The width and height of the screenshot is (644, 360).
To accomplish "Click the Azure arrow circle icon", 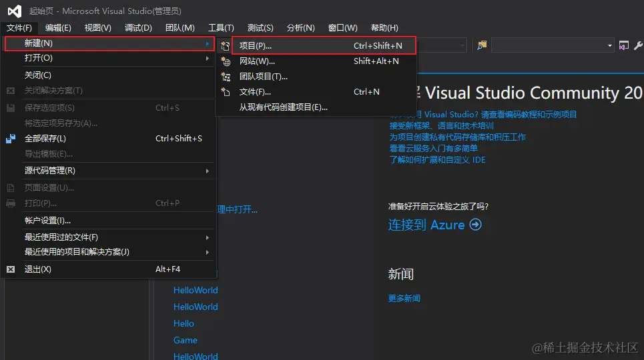I will (476, 225).
